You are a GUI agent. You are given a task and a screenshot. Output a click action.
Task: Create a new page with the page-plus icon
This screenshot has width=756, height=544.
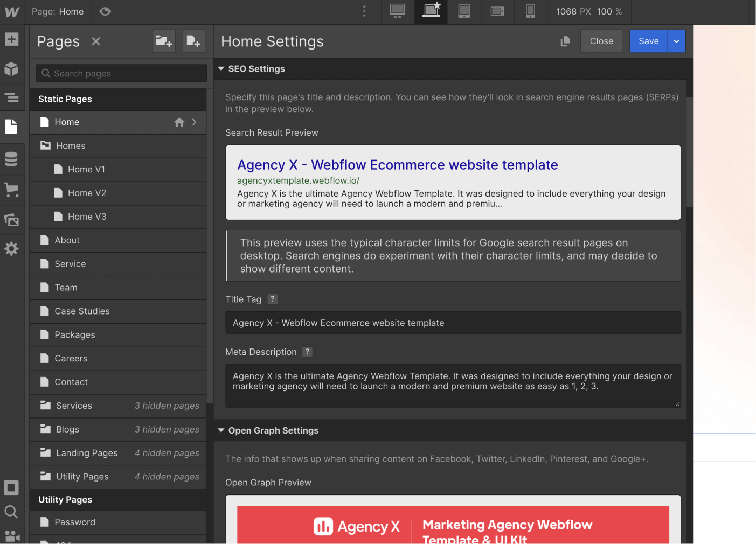coord(193,41)
